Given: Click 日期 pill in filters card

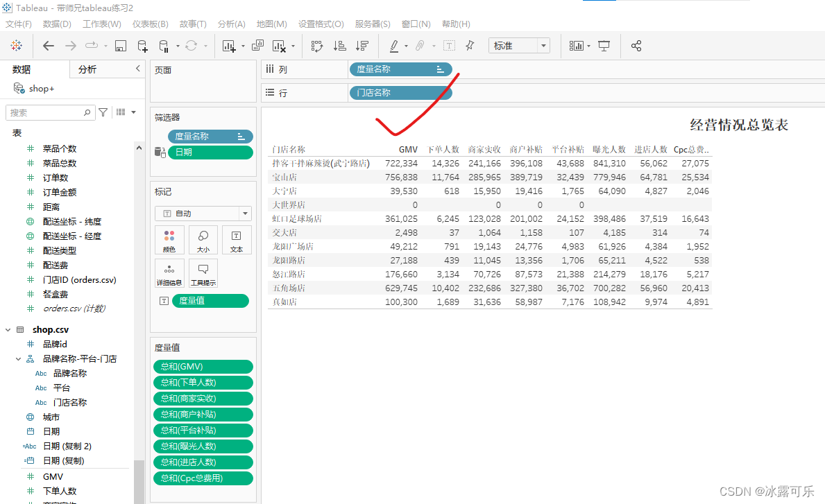Looking at the screenshot, I should 210,153.
